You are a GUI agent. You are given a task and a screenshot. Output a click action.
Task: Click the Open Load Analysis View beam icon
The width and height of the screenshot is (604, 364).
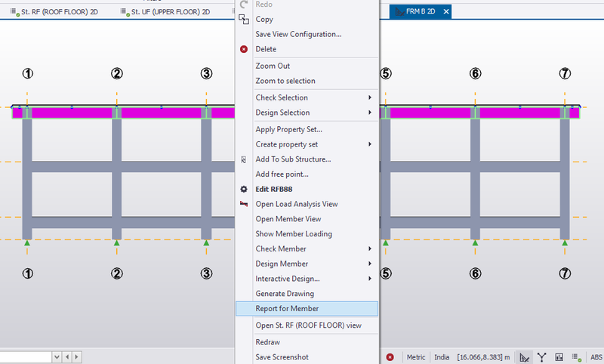(x=244, y=204)
